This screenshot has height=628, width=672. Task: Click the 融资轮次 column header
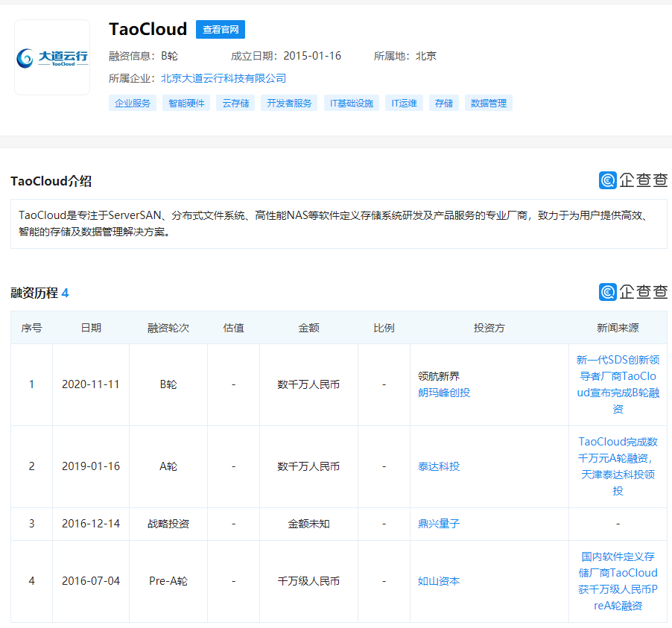click(x=168, y=328)
